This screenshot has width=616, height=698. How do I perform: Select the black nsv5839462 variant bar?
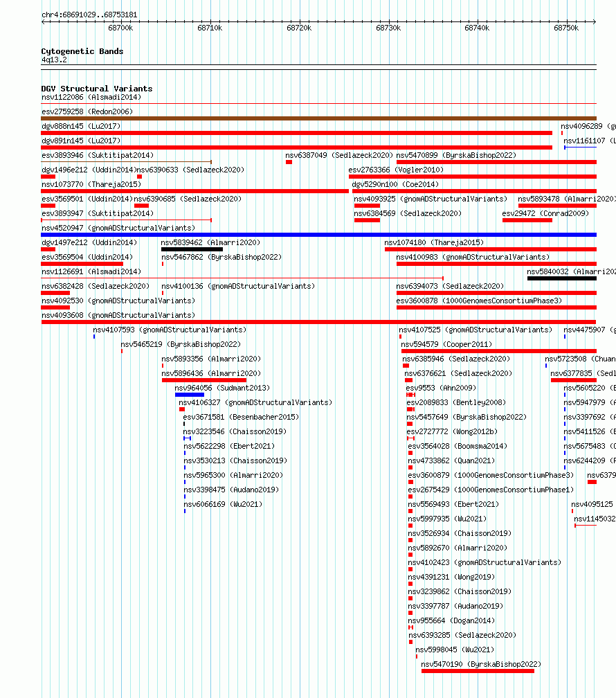click(x=192, y=249)
